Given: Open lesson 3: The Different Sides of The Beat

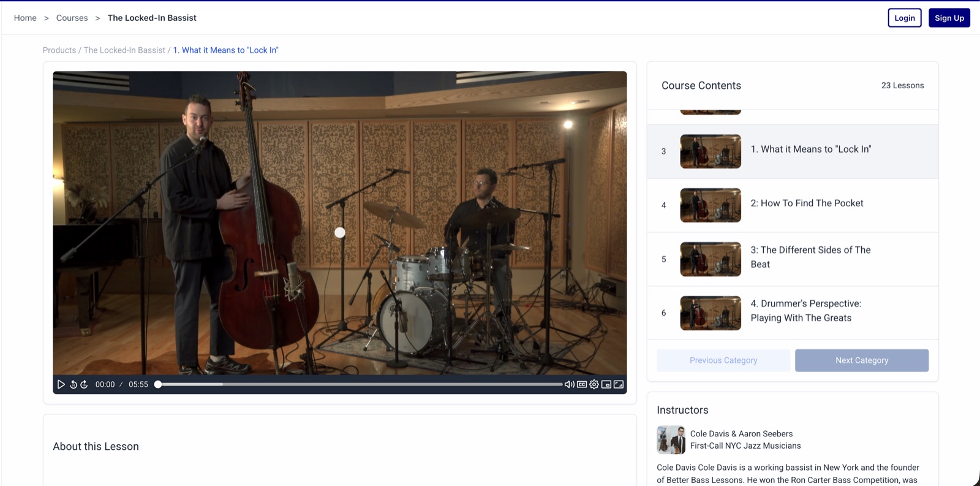Looking at the screenshot, I should point(793,259).
